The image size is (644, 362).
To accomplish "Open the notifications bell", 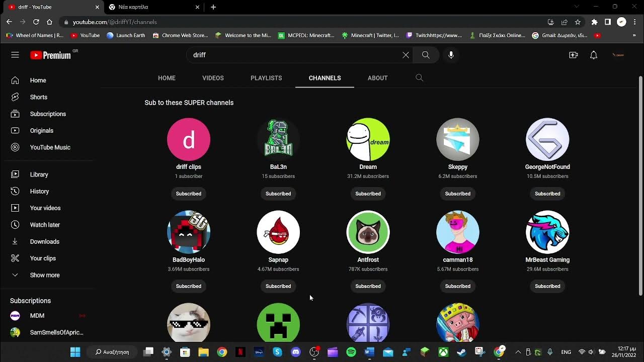I will point(594,55).
